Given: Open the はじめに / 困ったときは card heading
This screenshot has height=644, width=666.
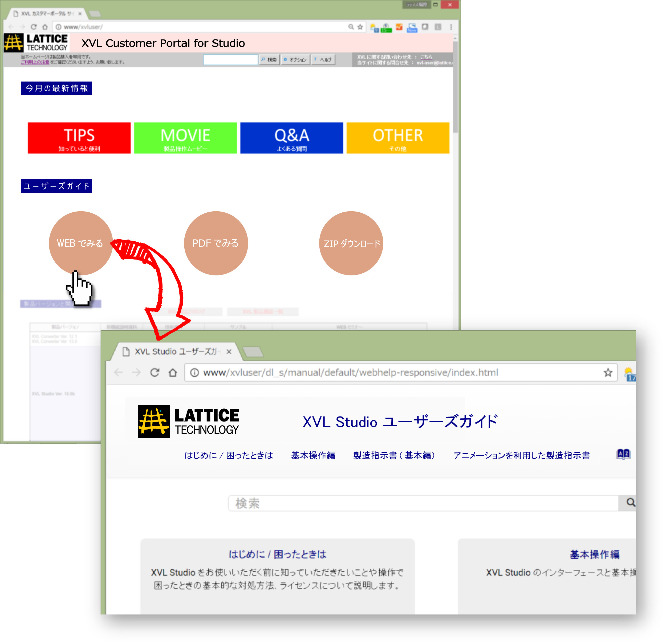Looking at the screenshot, I should pos(277,554).
